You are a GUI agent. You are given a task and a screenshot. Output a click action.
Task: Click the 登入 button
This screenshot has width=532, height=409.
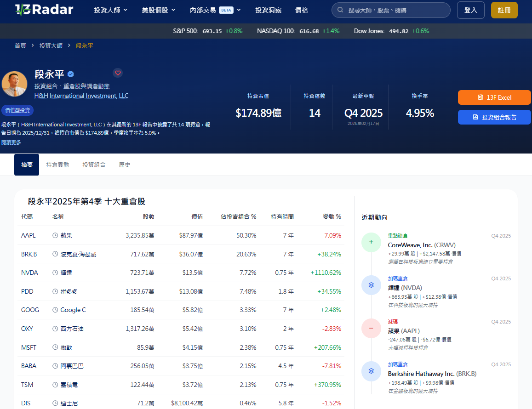click(470, 10)
